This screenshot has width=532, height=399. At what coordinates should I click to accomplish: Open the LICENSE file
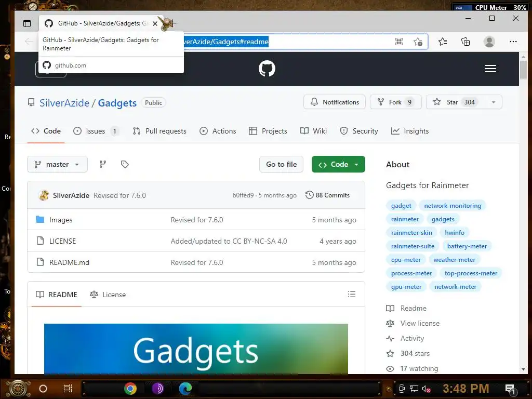point(63,241)
